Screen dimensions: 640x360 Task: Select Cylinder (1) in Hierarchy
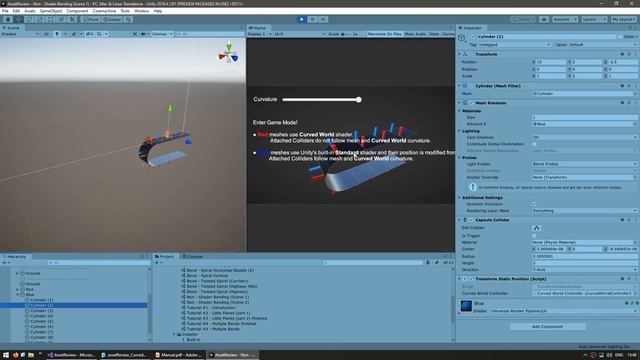tap(41, 300)
